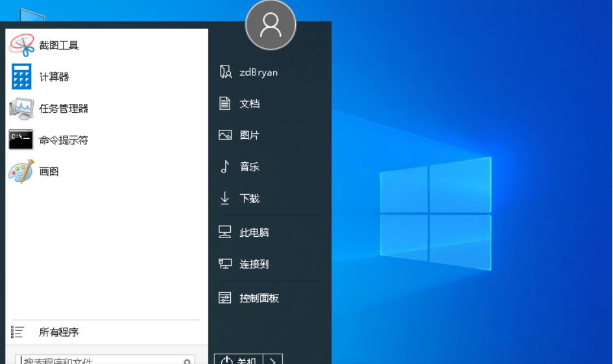Screen dimensions: 613x364
Task: Launch 计算器 via its calculator icon
Action: pos(21,77)
